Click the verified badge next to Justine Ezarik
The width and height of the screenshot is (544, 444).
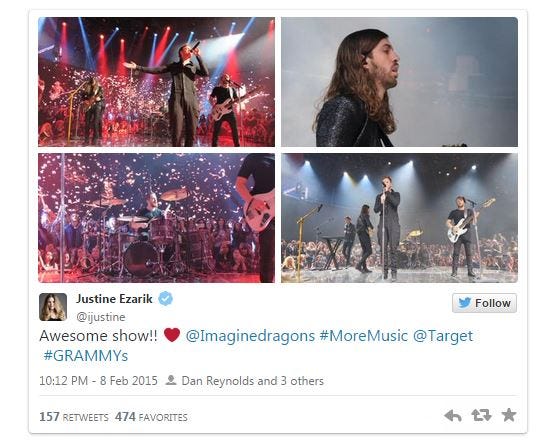tap(165, 299)
